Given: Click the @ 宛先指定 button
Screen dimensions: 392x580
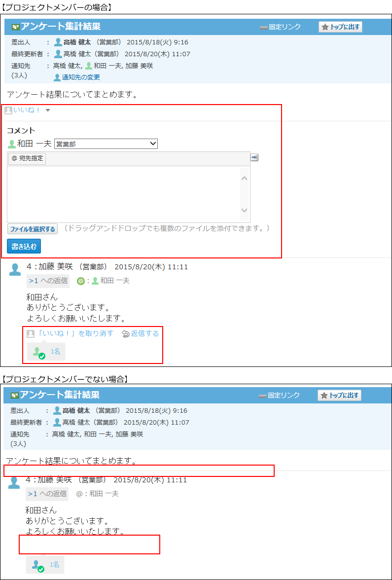Looking at the screenshot, I should (x=27, y=158).
